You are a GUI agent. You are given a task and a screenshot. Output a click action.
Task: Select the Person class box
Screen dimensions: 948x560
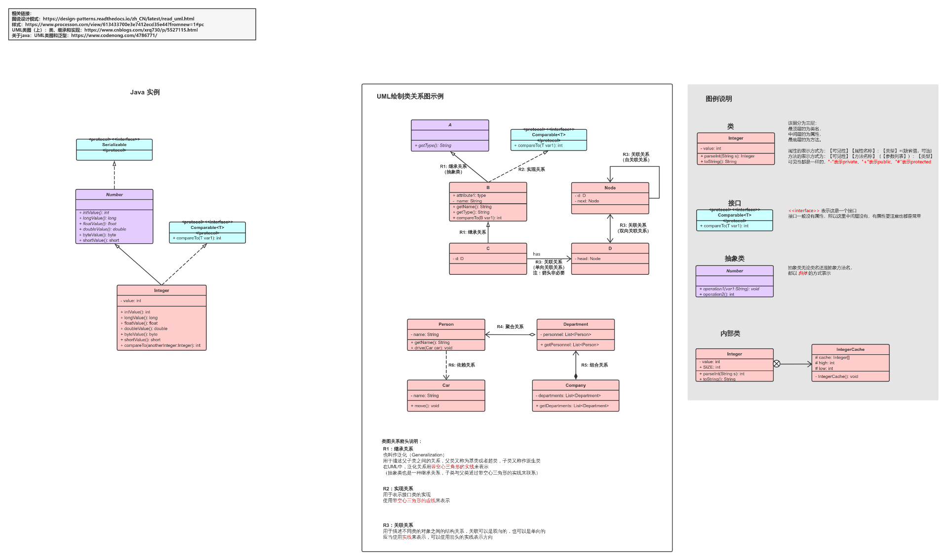(445, 335)
